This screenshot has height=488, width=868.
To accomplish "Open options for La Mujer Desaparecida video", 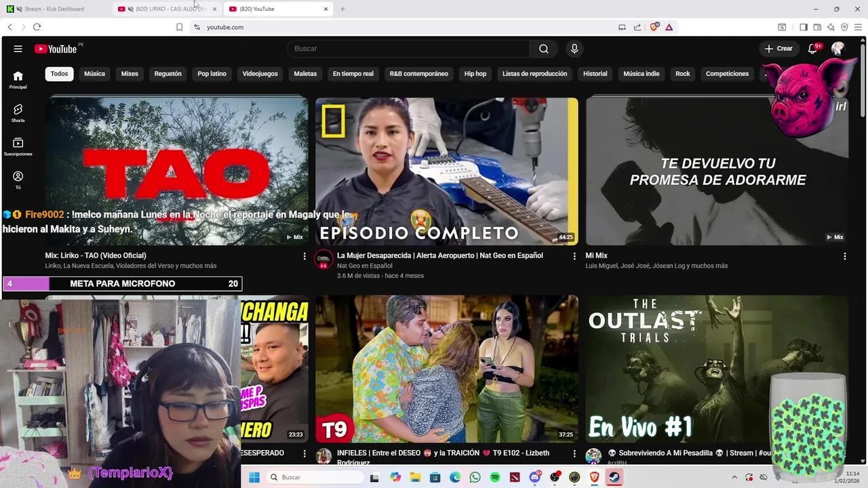I will click(574, 256).
